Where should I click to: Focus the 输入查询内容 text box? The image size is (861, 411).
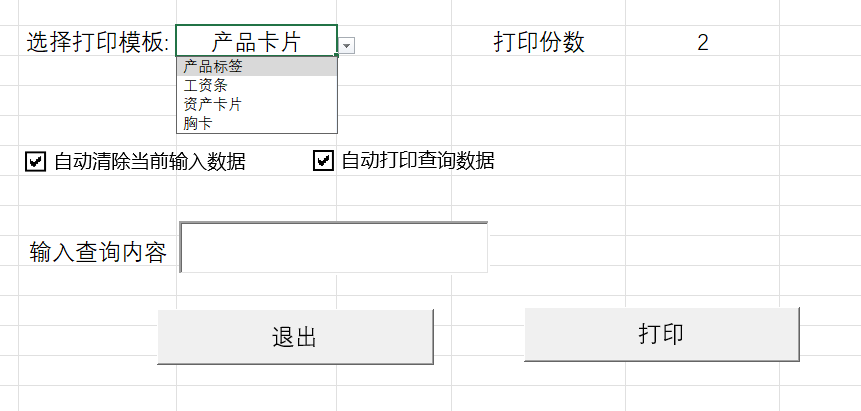coord(334,247)
